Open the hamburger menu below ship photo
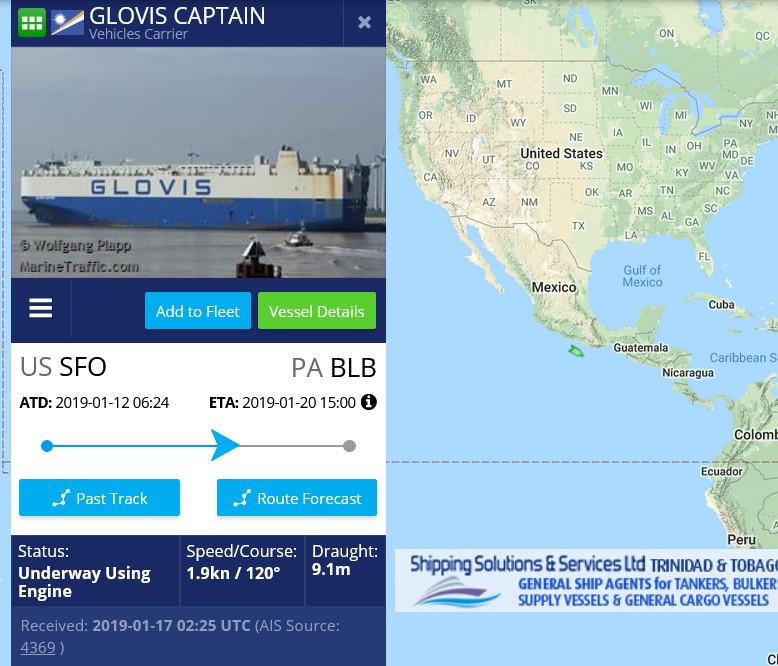 coord(41,308)
